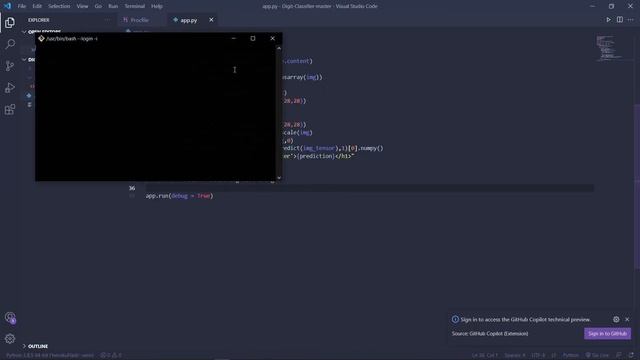Screen dimensions: 640x360
Task: Click the Ln Col cursor position indicator
Action: coord(484,355)
